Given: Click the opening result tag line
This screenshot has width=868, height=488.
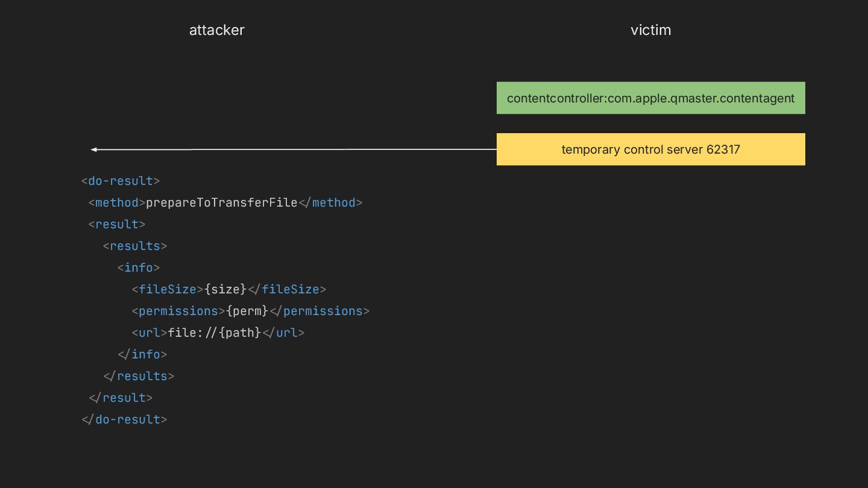Looking at the screenshot, I should 117,224.
